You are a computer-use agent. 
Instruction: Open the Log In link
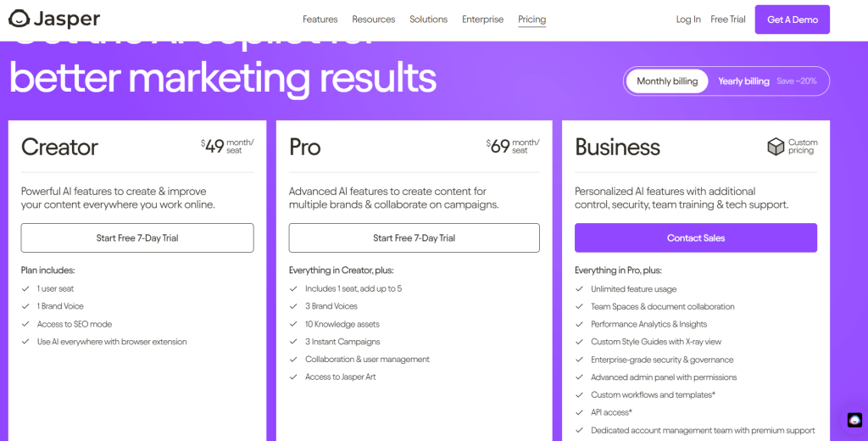[x=688, y=20]
